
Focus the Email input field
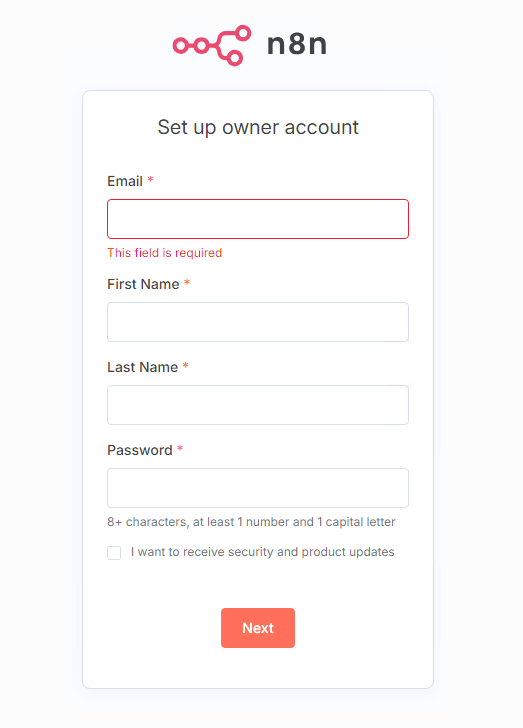click(x=258, y=219)
